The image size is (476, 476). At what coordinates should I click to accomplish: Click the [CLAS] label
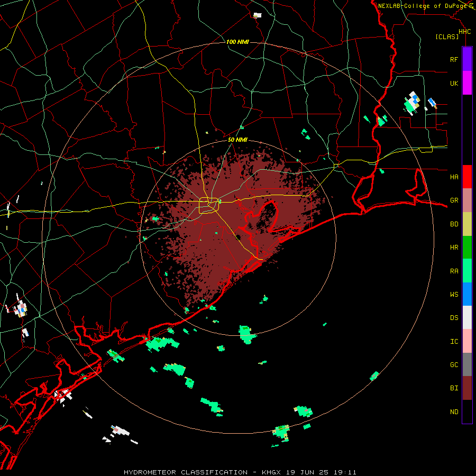447,36
